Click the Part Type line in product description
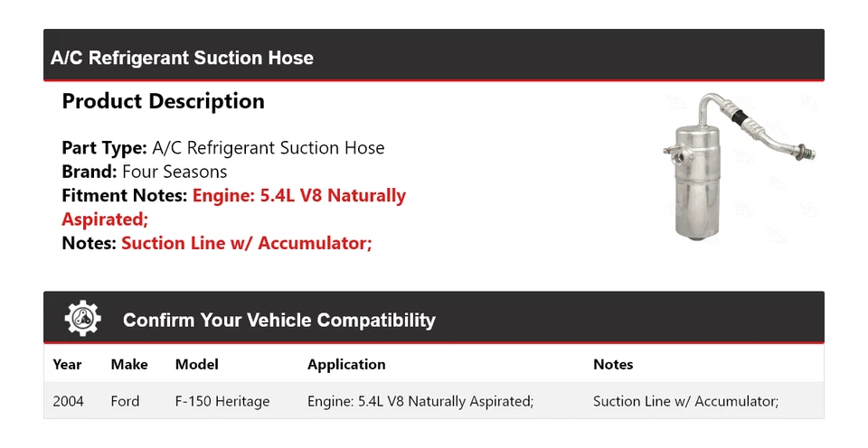 pyautogui.click(x=222, y=148)
